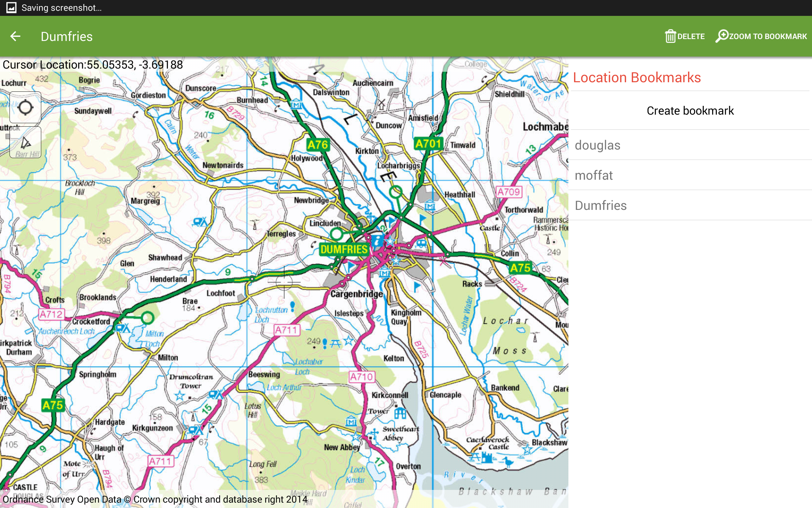812x508 pixels.
Task: Click Zoom to Bookmark button
Action: (761, 36)
